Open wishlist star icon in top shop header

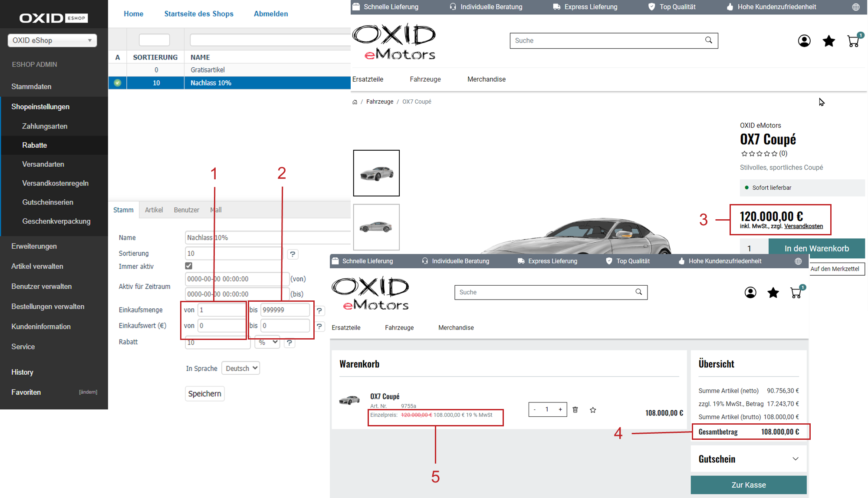coord(829,41)
